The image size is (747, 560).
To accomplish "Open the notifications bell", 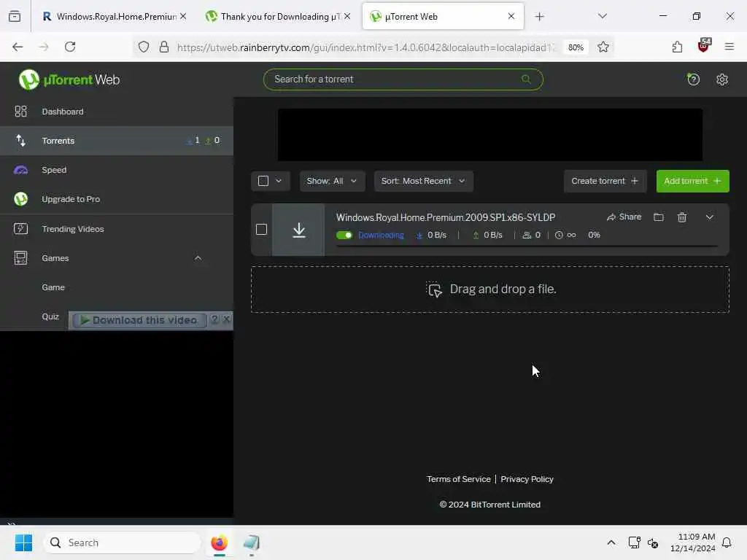I will pos(727,542).
